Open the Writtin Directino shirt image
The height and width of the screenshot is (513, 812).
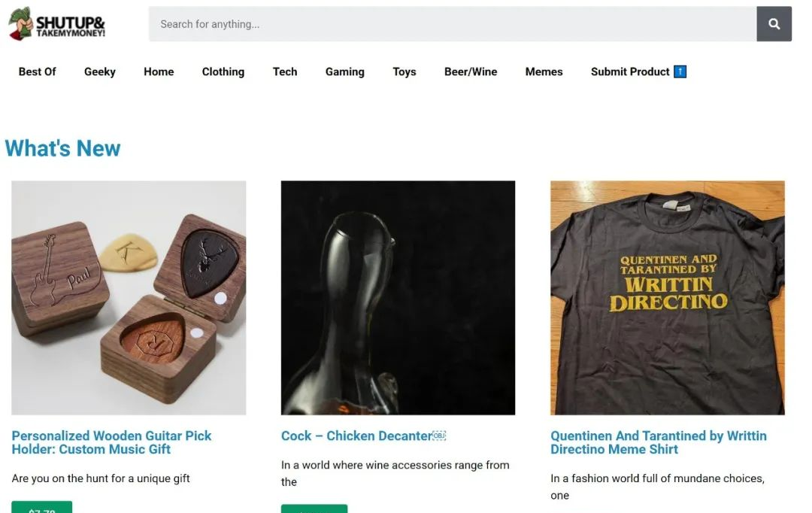point(668,297)
